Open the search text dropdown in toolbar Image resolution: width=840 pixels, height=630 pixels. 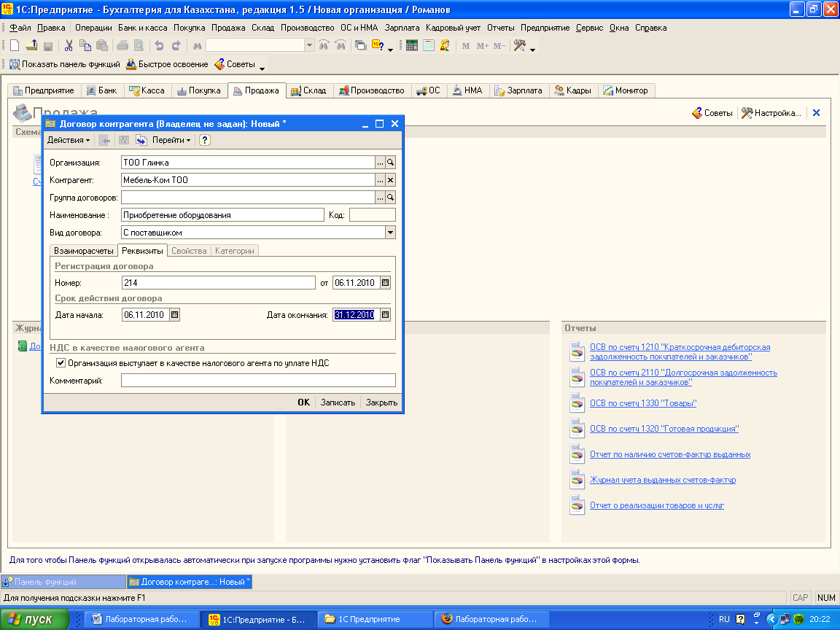[309, 45]
